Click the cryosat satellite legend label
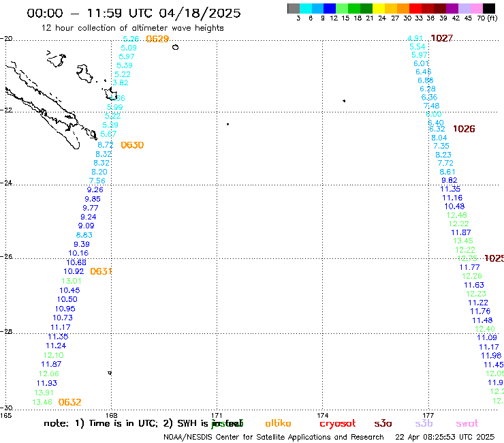 point(338,424)
